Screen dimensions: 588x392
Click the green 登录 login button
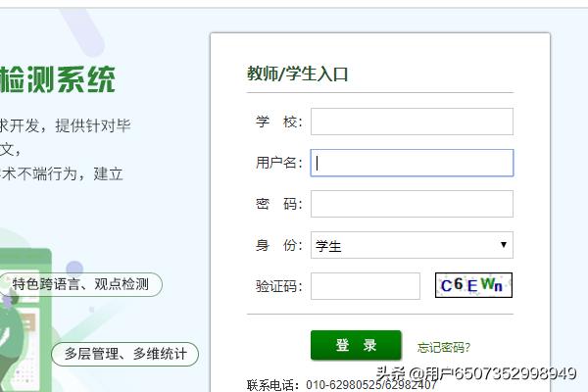356,345
